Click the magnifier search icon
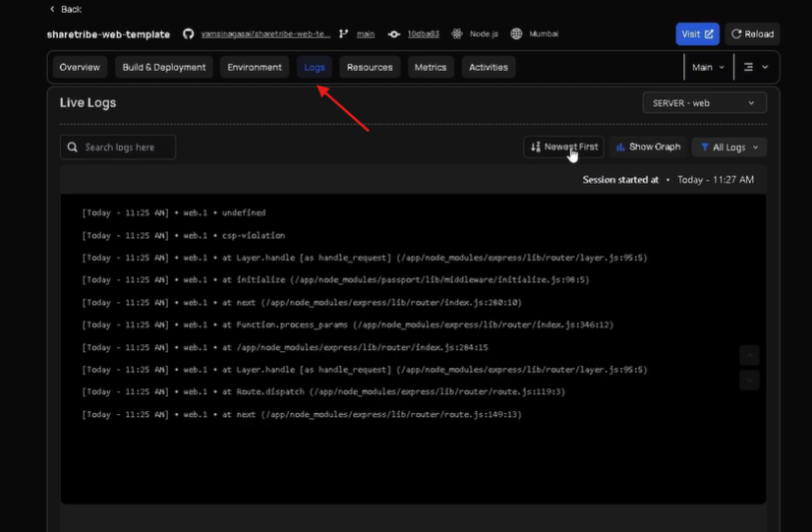812x532 pixels. click(x=73, y=148)
